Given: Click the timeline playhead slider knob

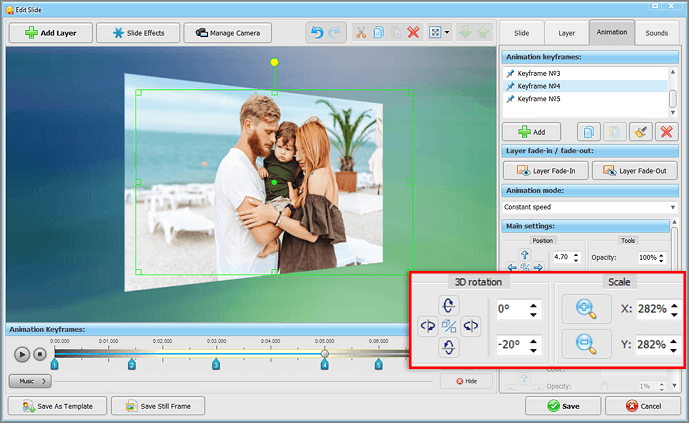Looking at the screenshot, I should pyautogui.click(x=325, y=353).
